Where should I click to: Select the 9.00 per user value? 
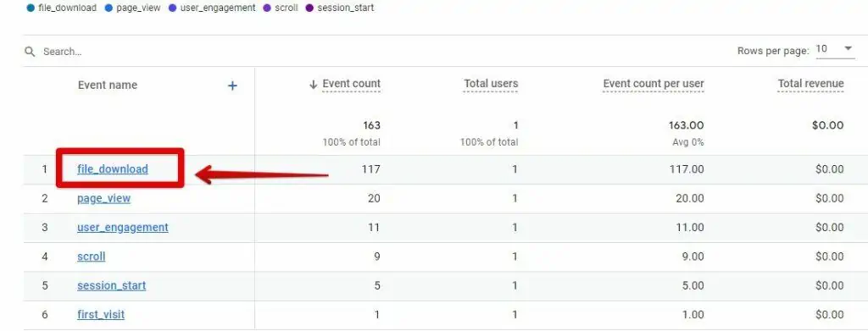(693, 257)
